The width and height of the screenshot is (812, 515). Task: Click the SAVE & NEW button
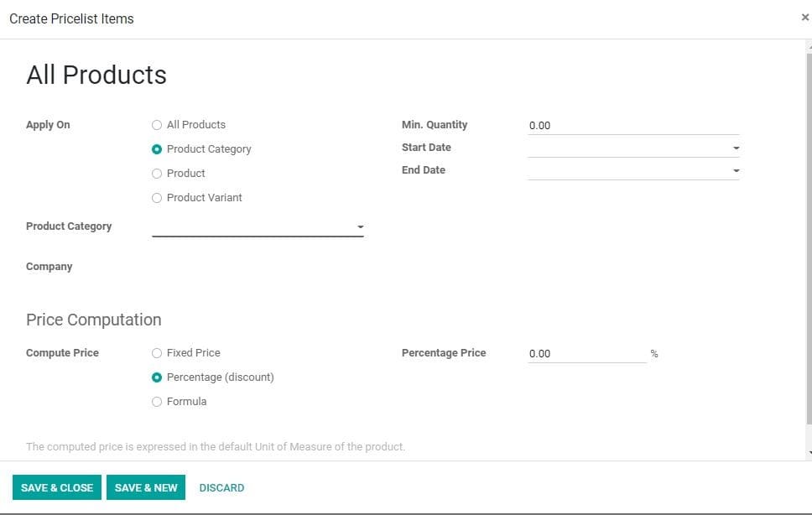(146, 487)
